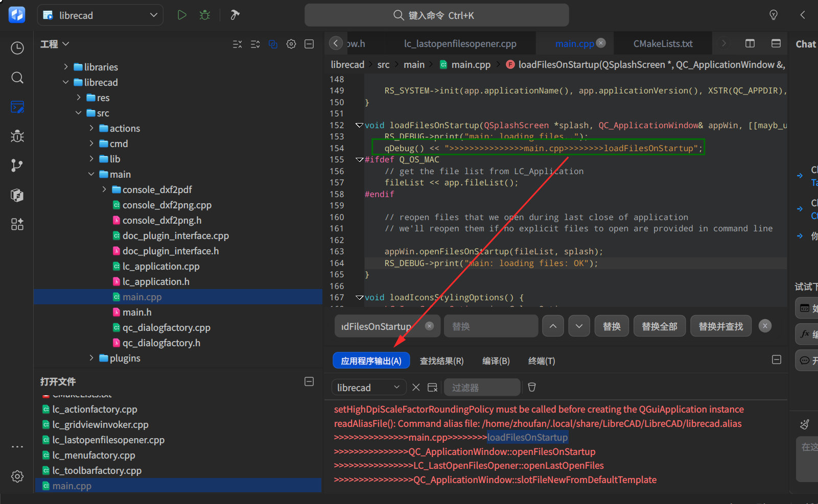Expand the actions folder
The height and width of the screenshot is (504, 818).
(91, 128)
